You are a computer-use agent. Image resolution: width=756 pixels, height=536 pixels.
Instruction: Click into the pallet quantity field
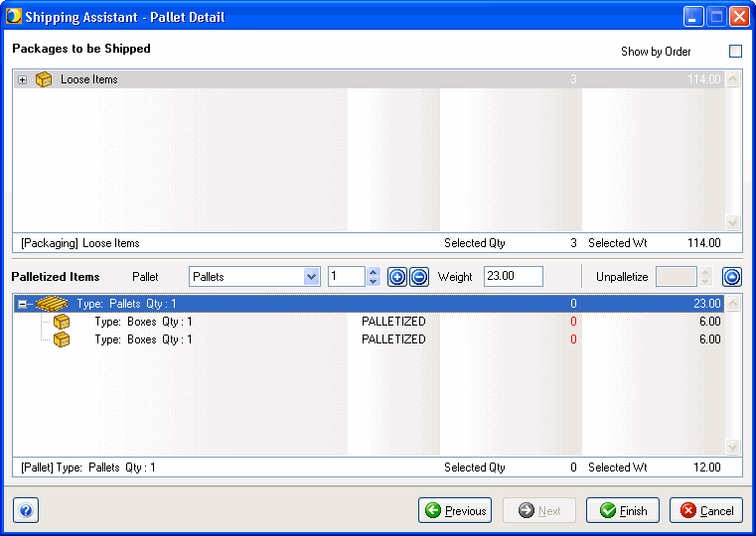(346, 276)
